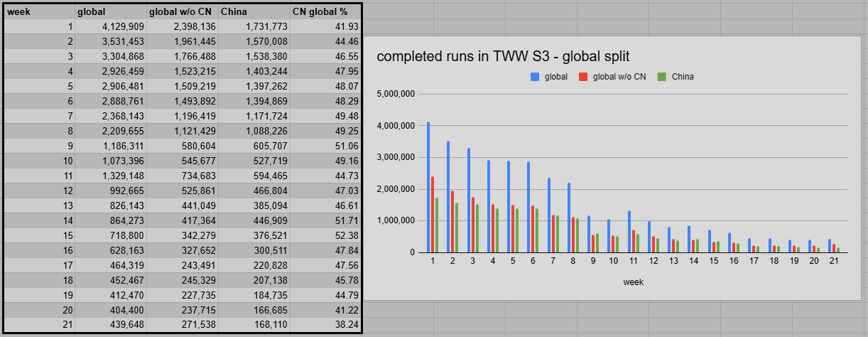
Task: Click the 'global w/o CN' header cell
Action: (183, 12)
